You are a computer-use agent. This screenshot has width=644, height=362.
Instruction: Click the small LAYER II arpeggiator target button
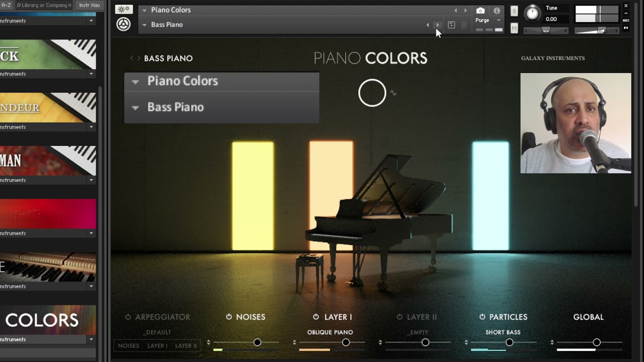186,346
